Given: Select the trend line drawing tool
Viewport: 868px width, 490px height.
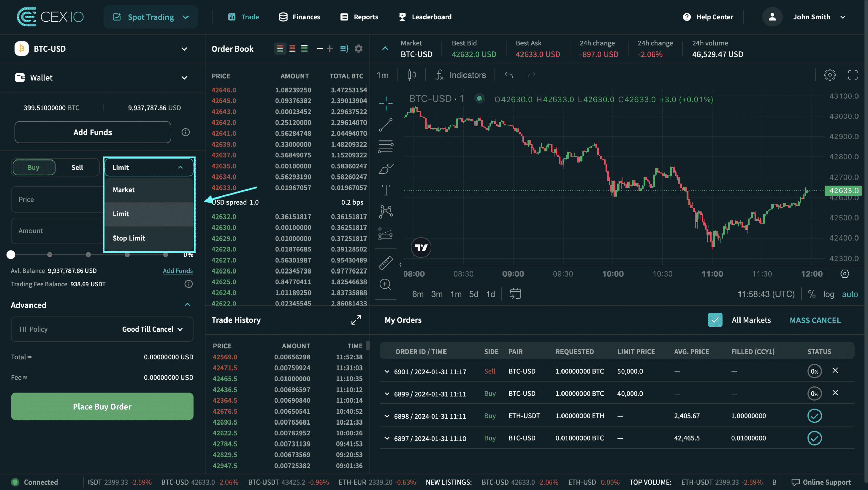Looking at the screenshot, I should 386,125.
